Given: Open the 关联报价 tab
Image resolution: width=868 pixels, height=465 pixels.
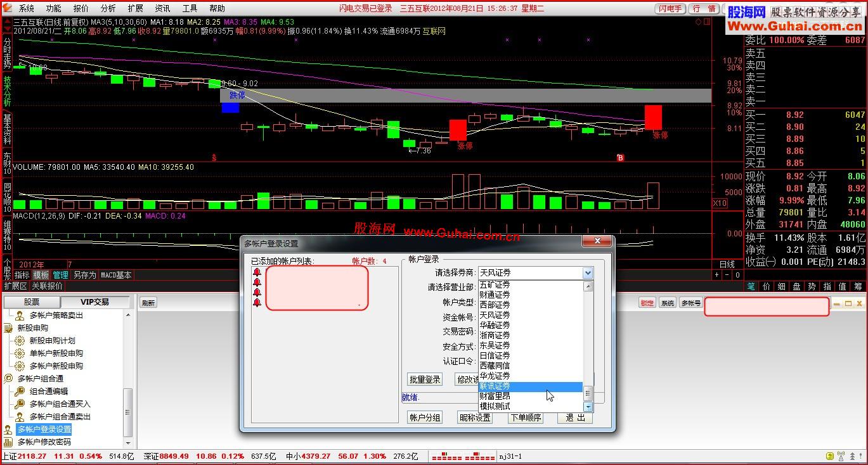Looking at the screenshot, I should 48,286.
